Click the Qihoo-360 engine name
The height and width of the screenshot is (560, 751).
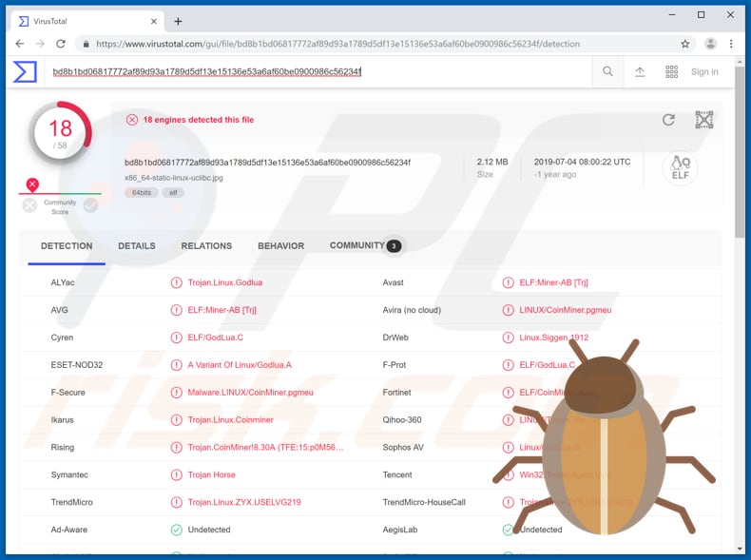[x=402, y=419]
